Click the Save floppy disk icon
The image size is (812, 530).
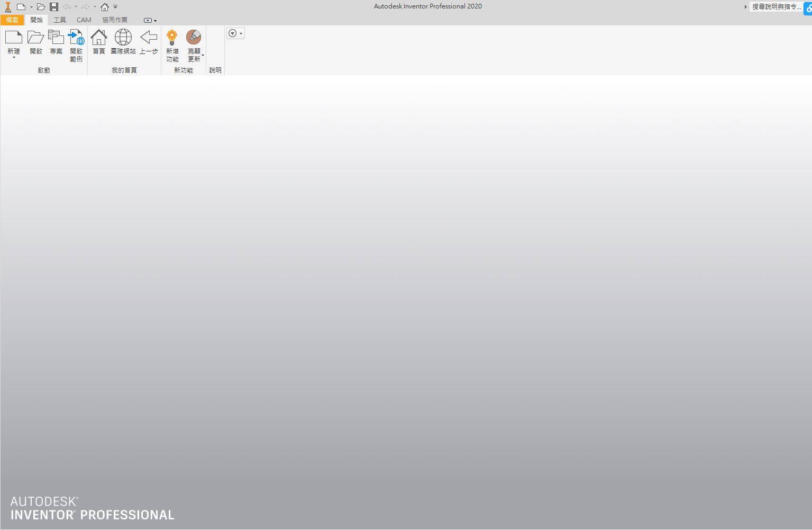click(x=54, y=7)
